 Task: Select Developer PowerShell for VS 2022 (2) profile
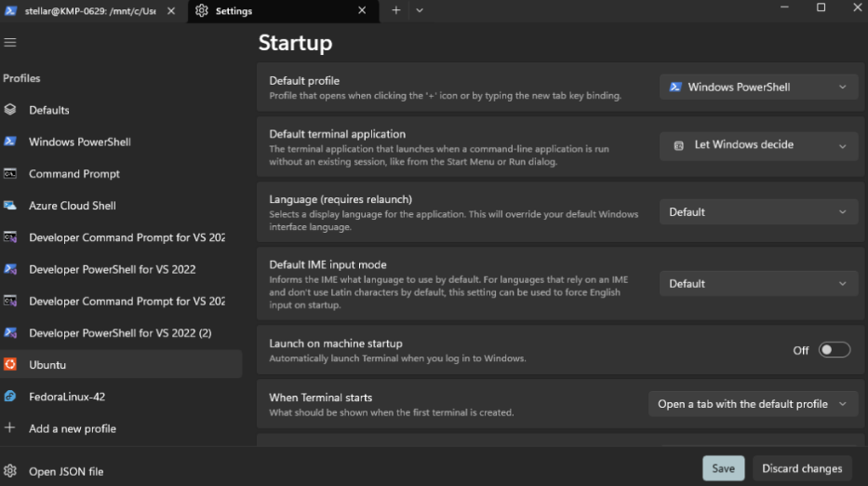121,333
